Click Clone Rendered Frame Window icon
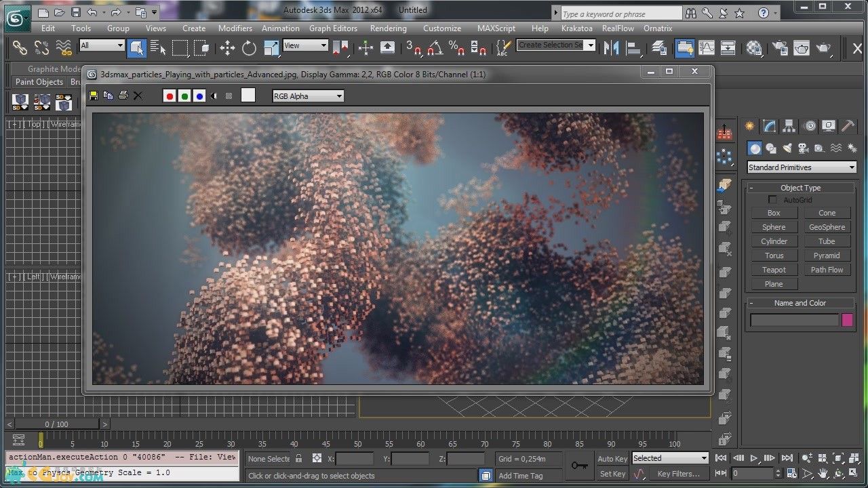Screen dimensions: 868x488 click(108, 96)
